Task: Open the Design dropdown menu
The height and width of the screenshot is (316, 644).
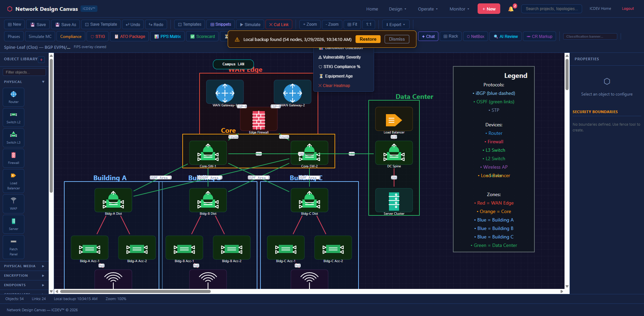Action: point(397,9)
